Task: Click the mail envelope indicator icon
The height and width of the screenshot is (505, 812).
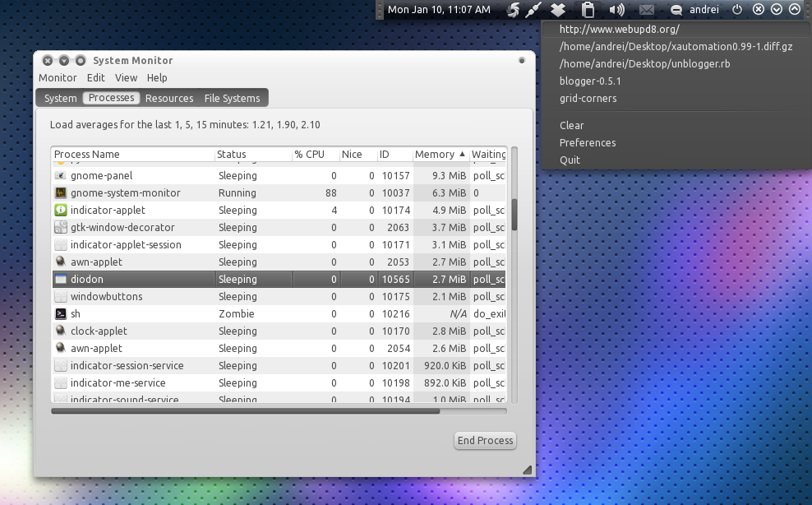Action: tap(646, 10)
